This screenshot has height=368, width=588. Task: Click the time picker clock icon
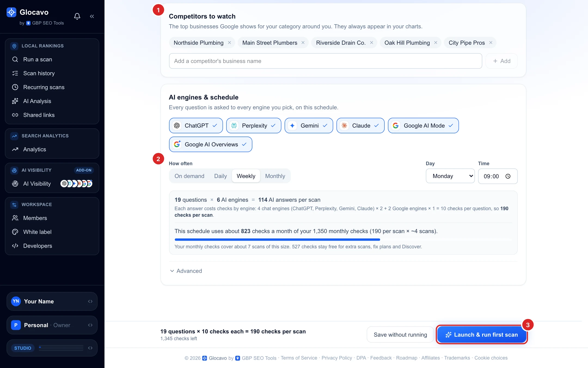pyautogui.click(x=508, y=176)
